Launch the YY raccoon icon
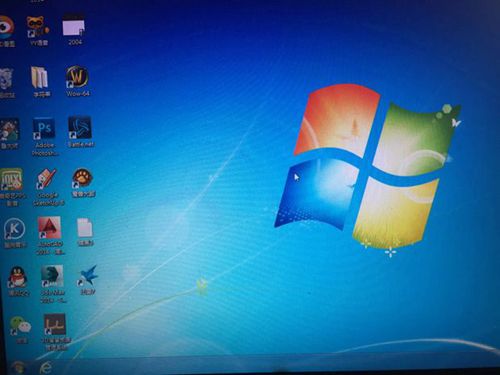The image size is (500, 375). [x=38, y=27]
